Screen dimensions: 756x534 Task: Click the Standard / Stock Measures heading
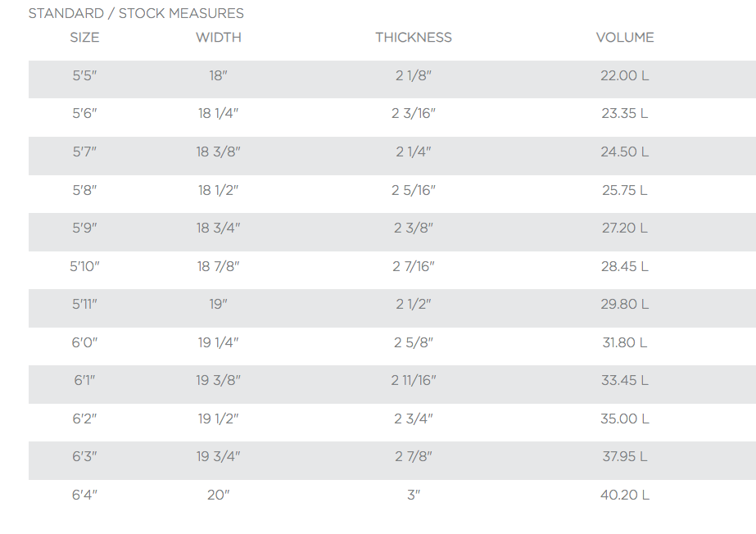[136, 14]
